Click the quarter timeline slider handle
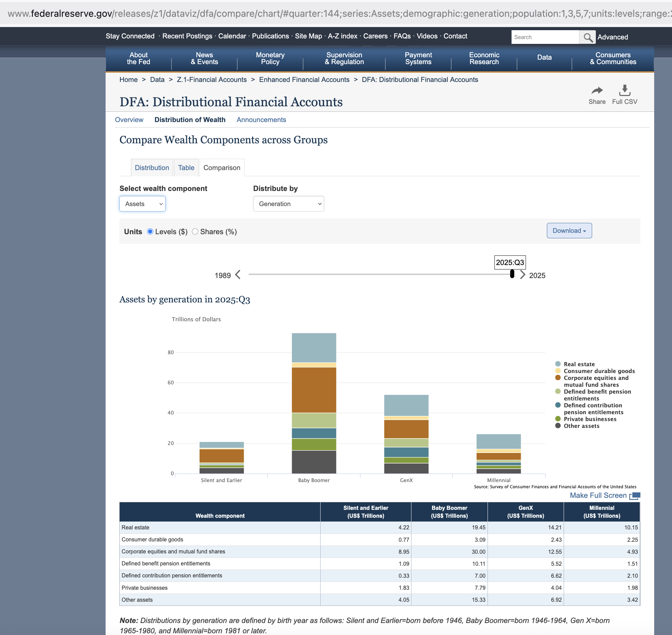672x635 pixels. point(512,274)
